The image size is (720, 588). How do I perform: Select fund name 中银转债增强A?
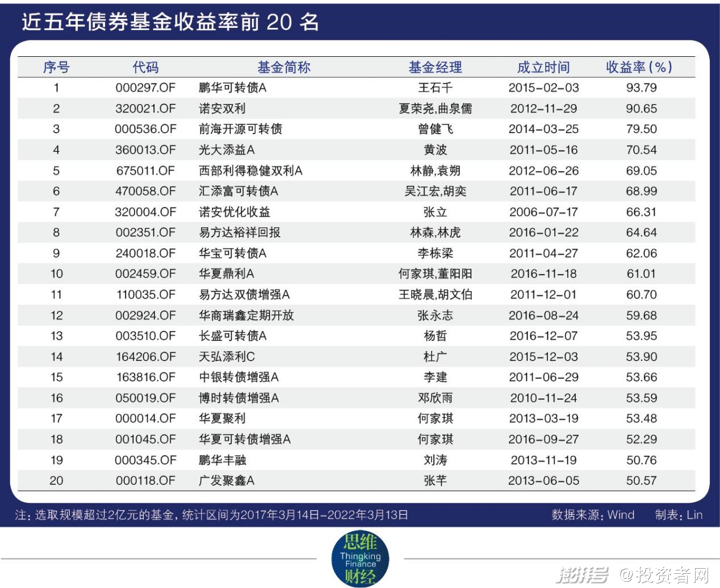pyautogui.click(x=238, y=377)
